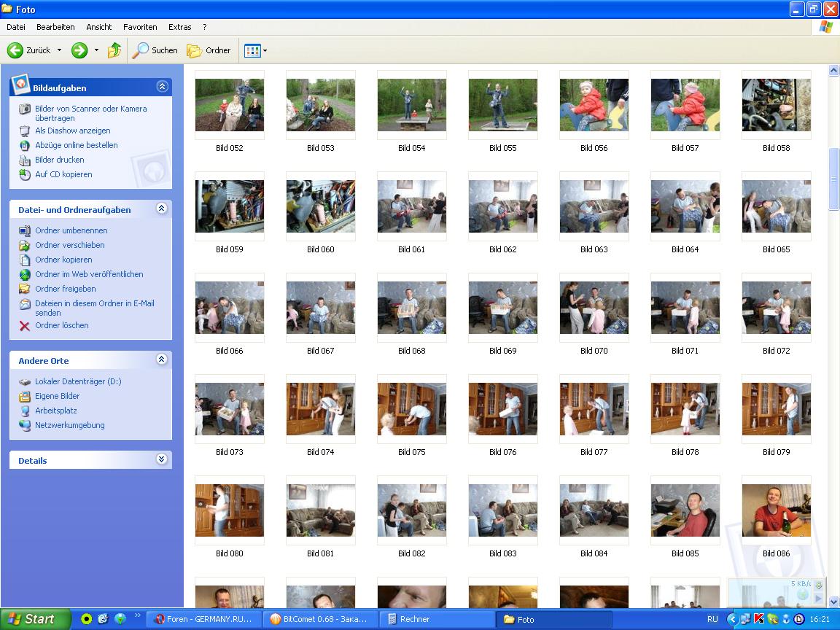This screenshot has width=840, height=630.
Task: Click the Bild 070 file name
Action: (x=594, y=351)
